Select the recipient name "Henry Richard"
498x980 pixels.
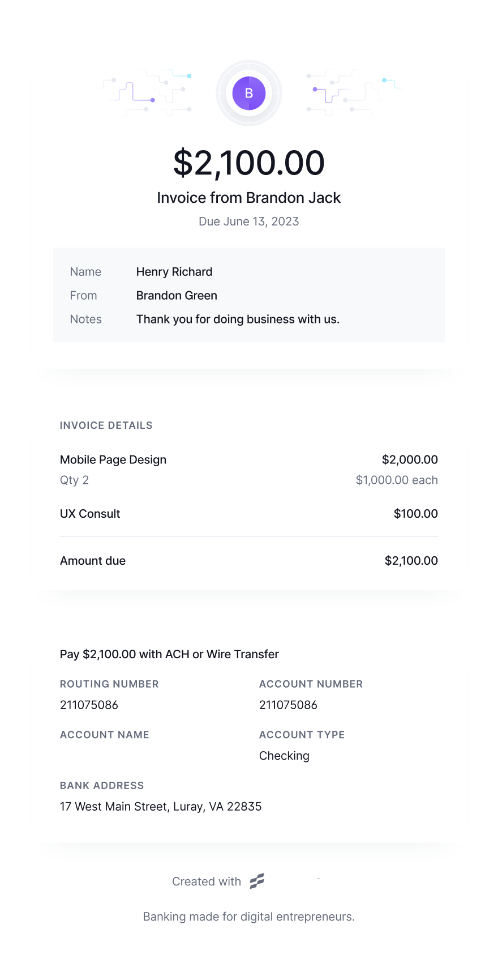(174, 272)
